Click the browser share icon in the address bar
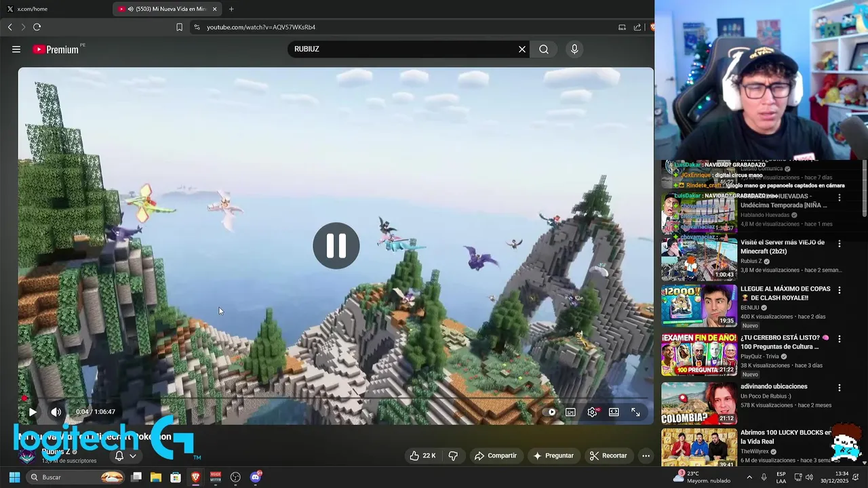Viewport: 868px width, 488px height. click(x=637, y=27)
